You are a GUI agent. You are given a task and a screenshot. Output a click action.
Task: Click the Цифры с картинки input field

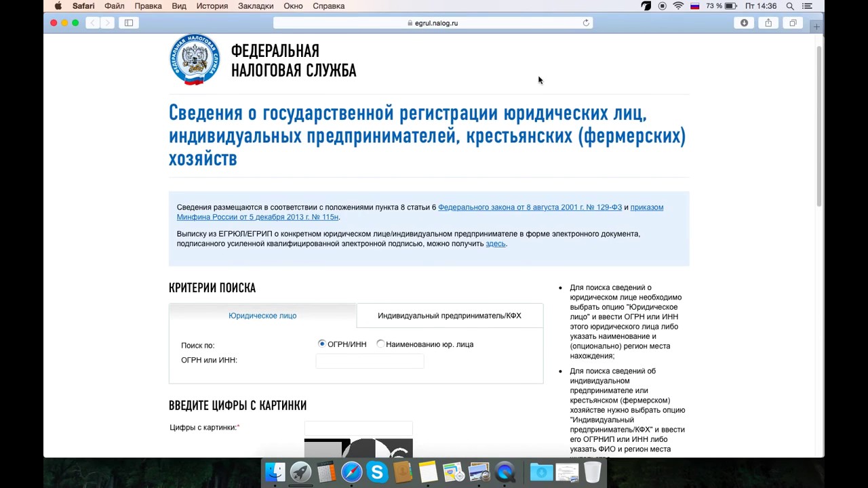[x=358, y=428]
